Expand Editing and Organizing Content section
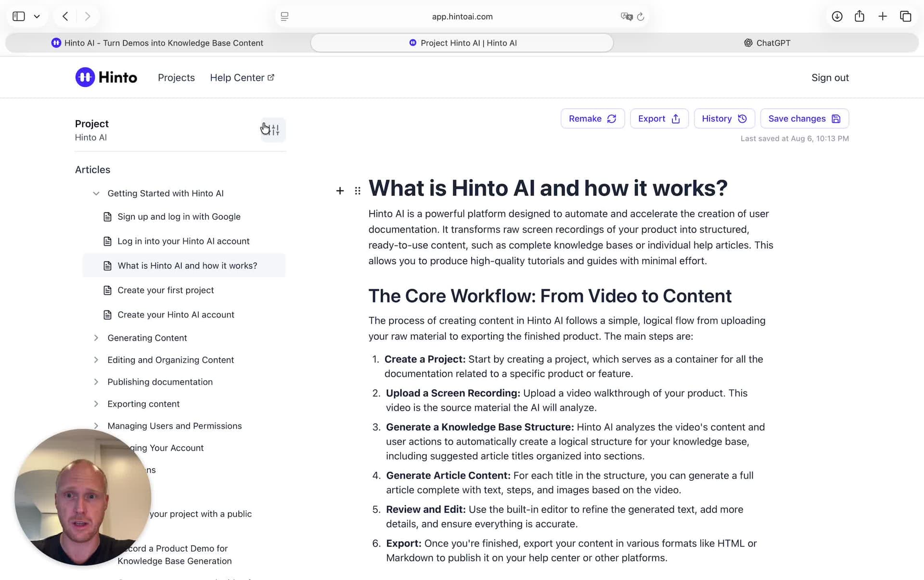 point(96,360)
